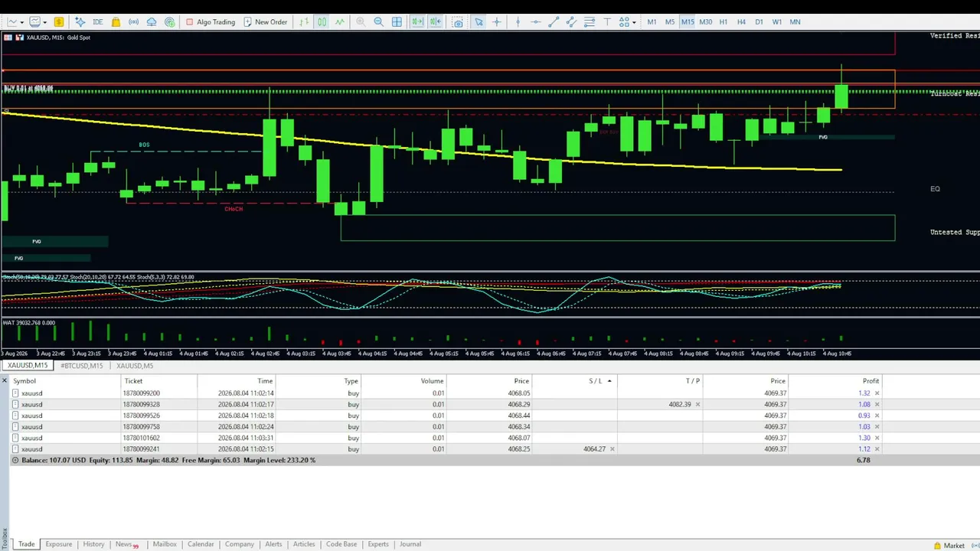The width and height of the screenshot is (980, 551).
Task: Open the chart type dropdown arrow
Action: (x=21, y=22)
